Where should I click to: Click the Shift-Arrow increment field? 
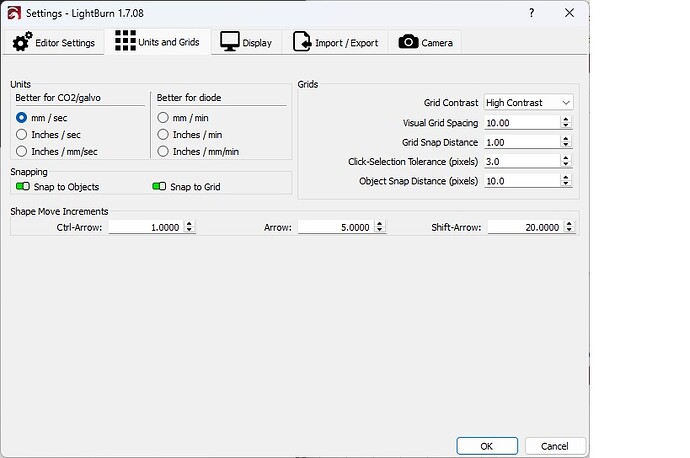tap(524, 227)
